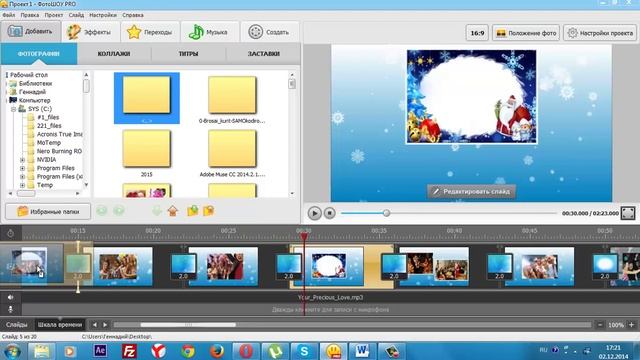Open Избранные папки
Screen dimensions: 640x360
[x=48, y=211]
